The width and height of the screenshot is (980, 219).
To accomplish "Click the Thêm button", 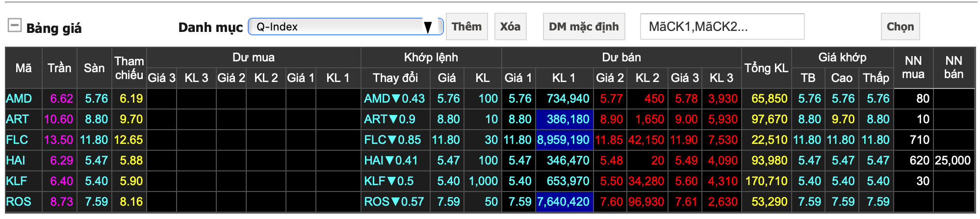I will [466, 27].
